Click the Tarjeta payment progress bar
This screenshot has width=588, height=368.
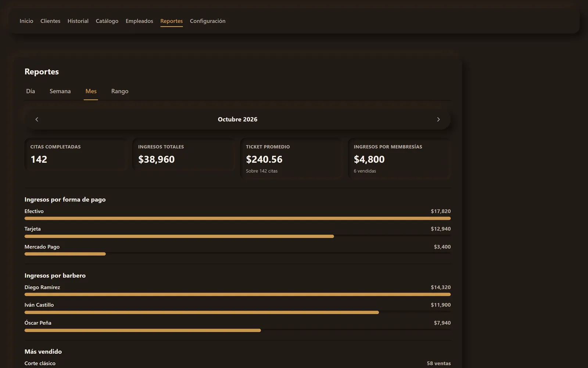click(x=237, y=236)
